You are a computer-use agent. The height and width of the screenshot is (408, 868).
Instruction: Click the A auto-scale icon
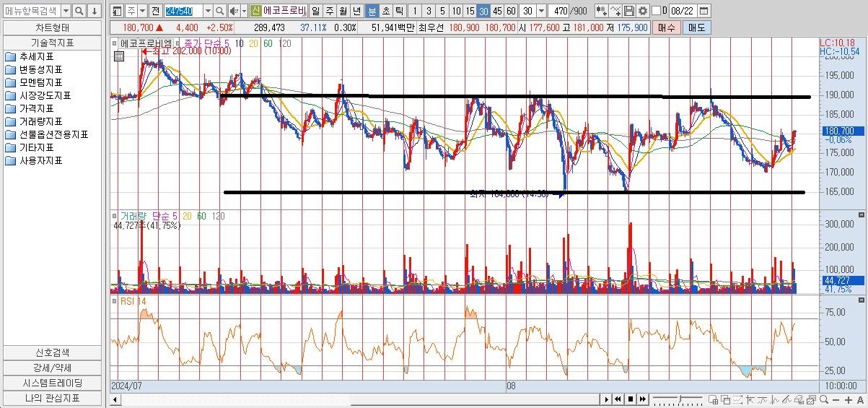pyautogui.click(x=860, y=399)
